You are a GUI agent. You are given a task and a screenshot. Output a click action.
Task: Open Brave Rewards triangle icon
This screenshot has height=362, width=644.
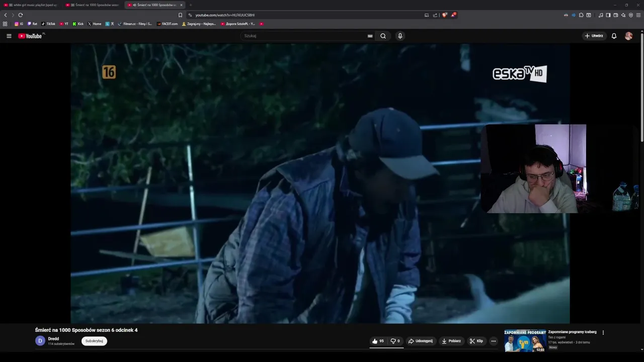point(453,15)
